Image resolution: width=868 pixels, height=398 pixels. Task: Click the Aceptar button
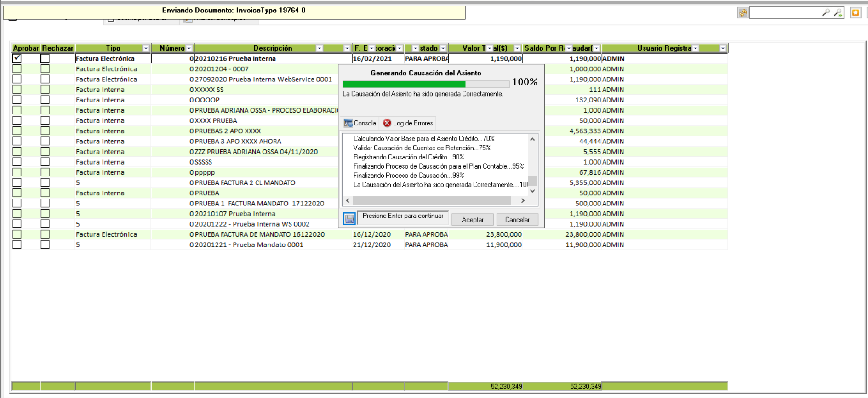(x=472, y=220)
